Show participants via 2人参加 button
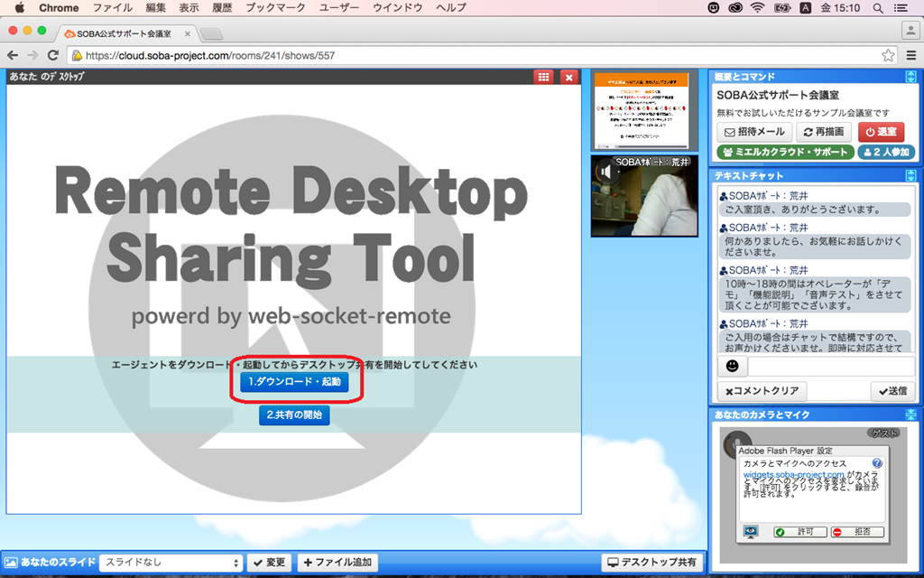Screen dimensions: 924x578 point(886,152)
